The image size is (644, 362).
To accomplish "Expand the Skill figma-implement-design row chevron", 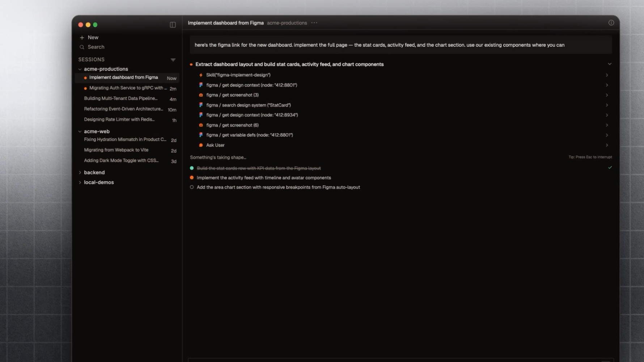I will click(x=607, y=75).
